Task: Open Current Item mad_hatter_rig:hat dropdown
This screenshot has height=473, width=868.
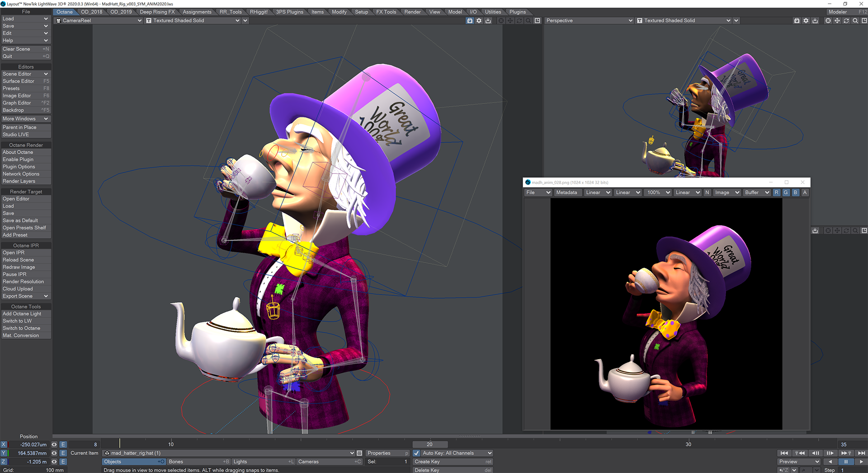Action: tap(229, 453)
